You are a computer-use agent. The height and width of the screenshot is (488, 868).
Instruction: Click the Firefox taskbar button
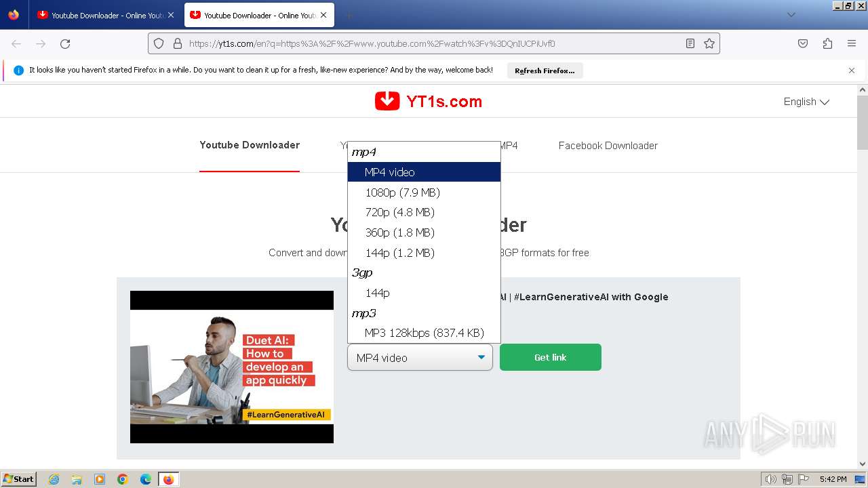click(x=169, y=479)
